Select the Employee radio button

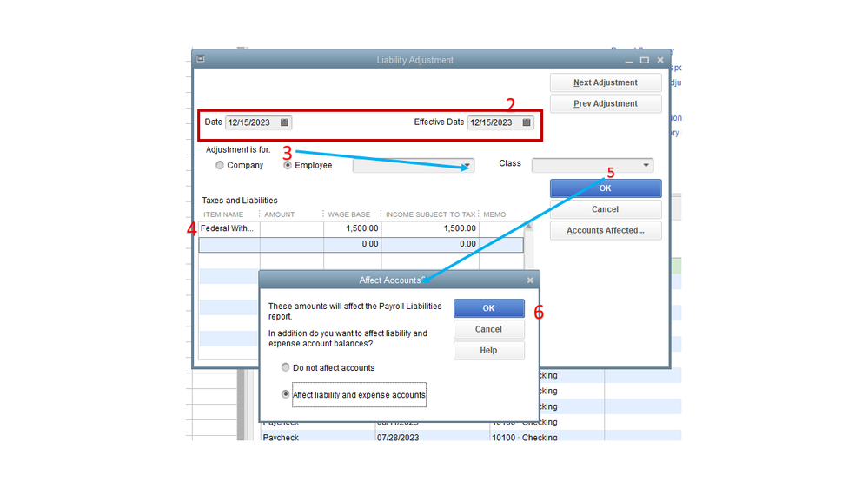click(288, 166)
